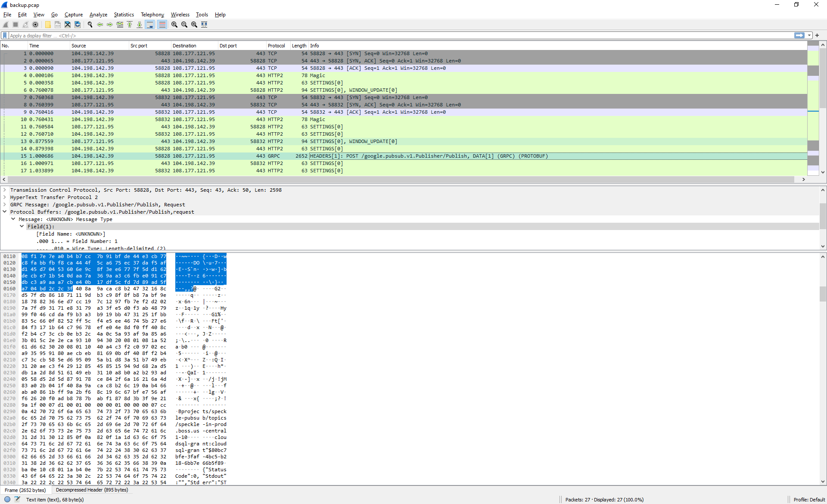Click the reload capture file icon

pos(78,25)
